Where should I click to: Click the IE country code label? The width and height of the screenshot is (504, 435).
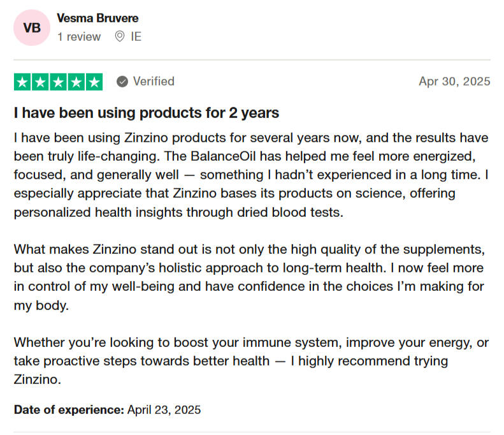[x=136, y=36]
